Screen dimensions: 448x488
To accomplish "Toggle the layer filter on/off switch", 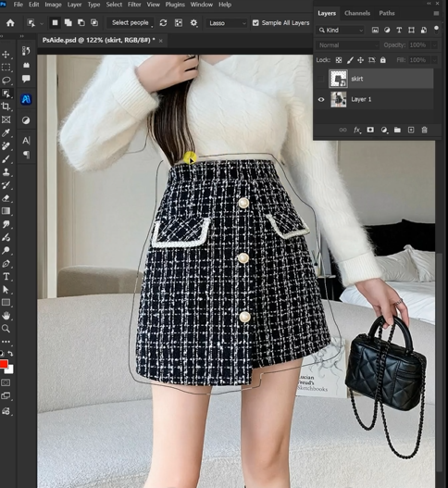I will click(x=436, y=30).
